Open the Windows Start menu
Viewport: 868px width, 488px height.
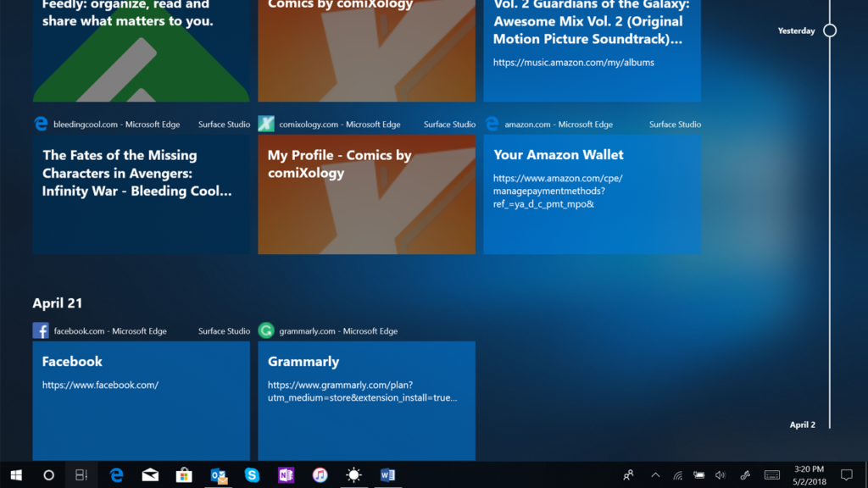pos(16,474)
